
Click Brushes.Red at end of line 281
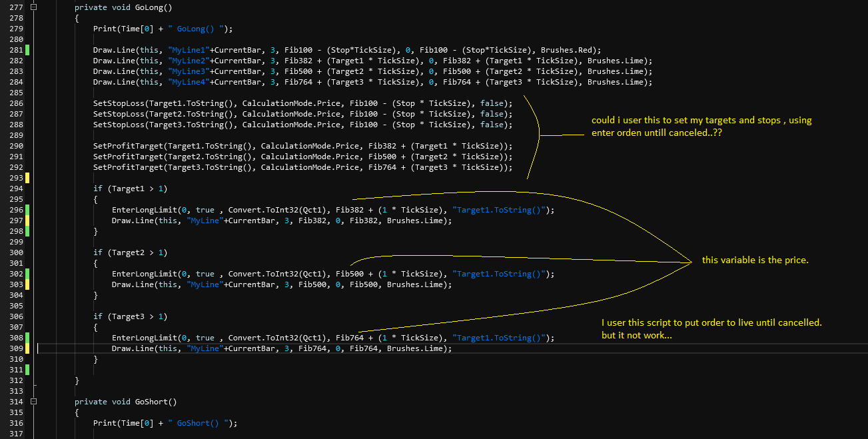(x=568, y=50)
